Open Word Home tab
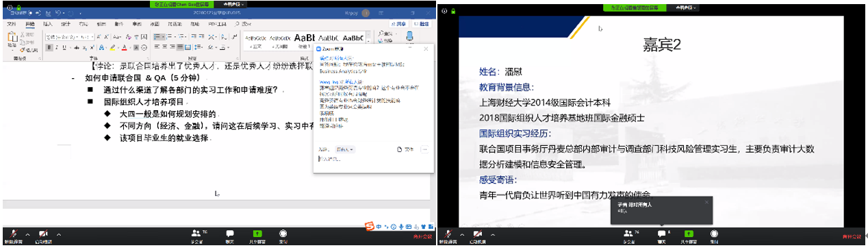Image resolution: width=868 pixels, height=248 pixels. coord(29,23)
